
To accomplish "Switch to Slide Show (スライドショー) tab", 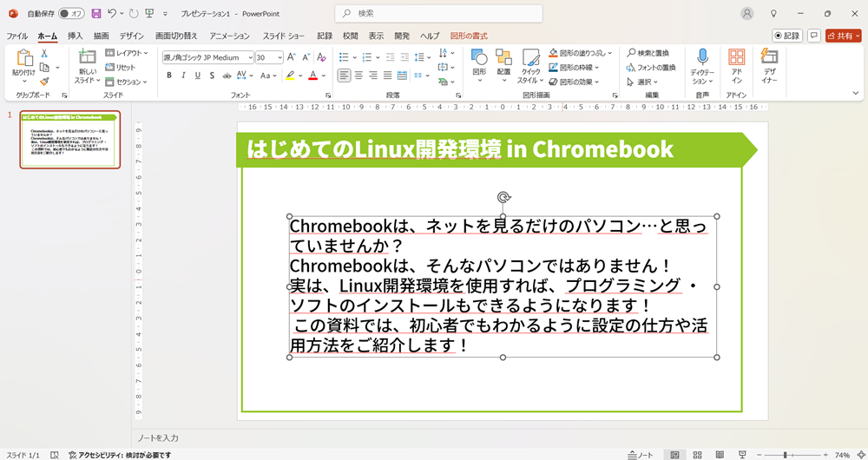I will coord(284,36).
